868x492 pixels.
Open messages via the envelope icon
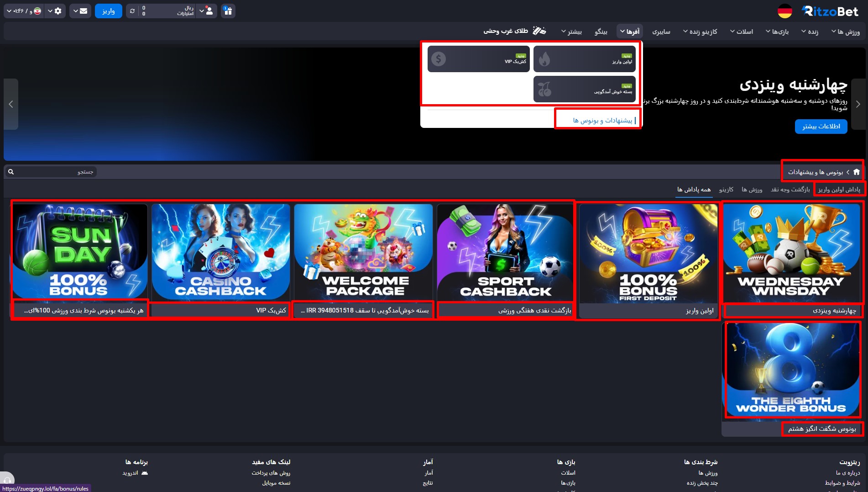(84, 11)
